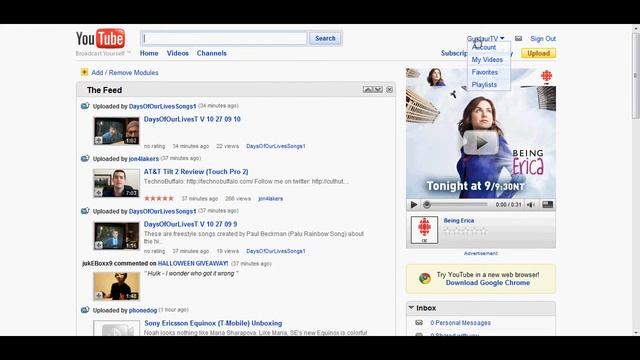The height and width of the screenshot is (360, 640).
Task: Move The Feed module down
Action: pyautogui.click(x=378, y=89)
